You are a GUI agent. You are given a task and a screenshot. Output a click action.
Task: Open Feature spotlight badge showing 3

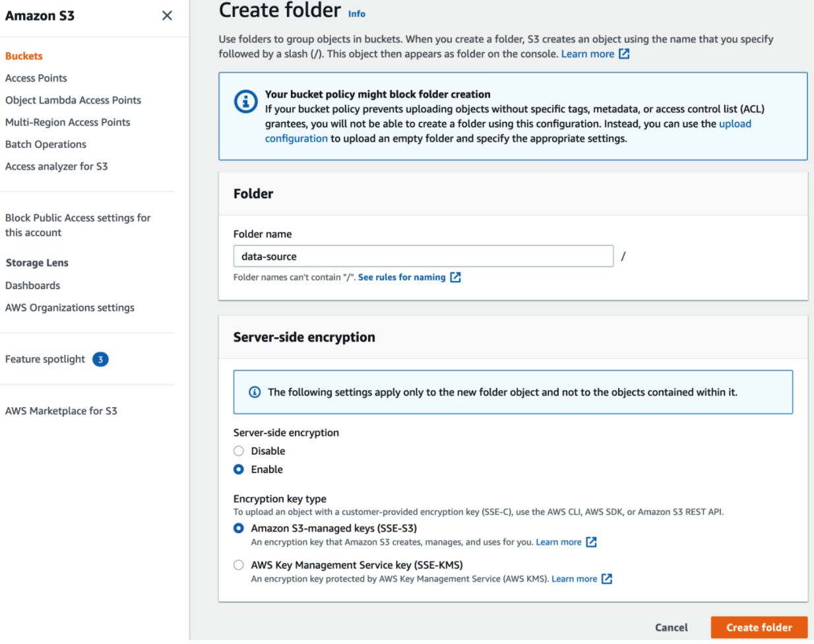[x=100, y=359]
